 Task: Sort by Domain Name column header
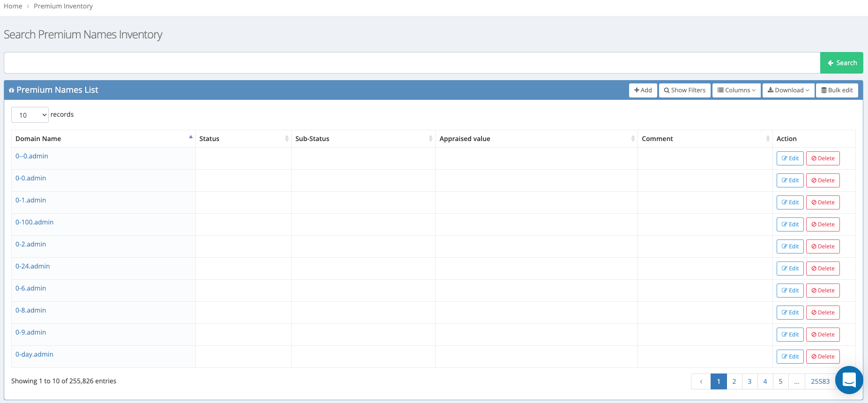pos(103,139)
